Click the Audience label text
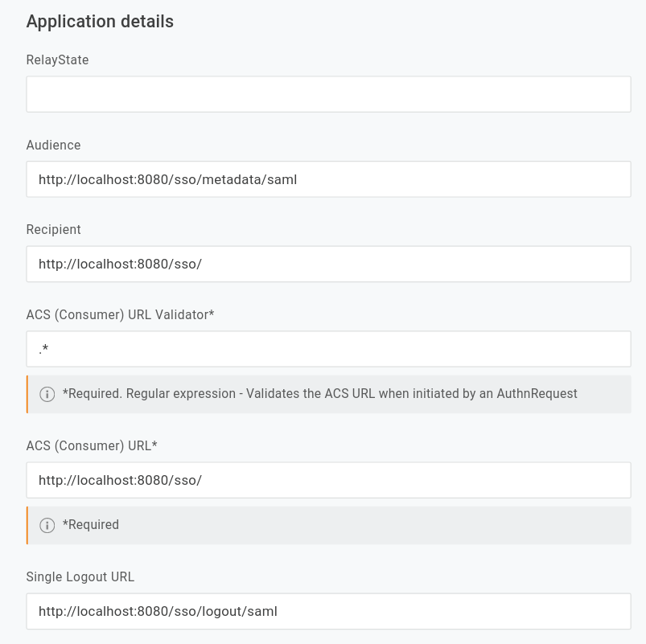The width and height of the screenshot is (646, 644). point(54,145)
